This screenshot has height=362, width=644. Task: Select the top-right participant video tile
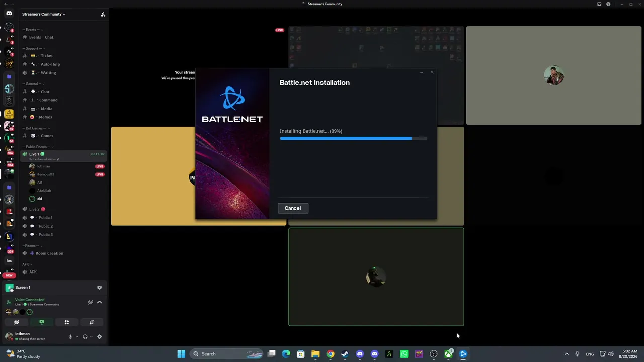click(554, 75)
